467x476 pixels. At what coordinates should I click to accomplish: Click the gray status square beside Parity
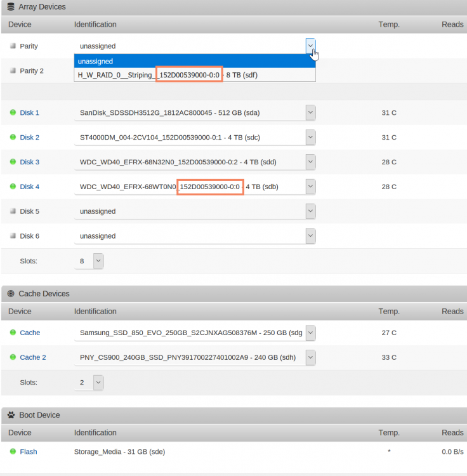click(x=13, y=46)
